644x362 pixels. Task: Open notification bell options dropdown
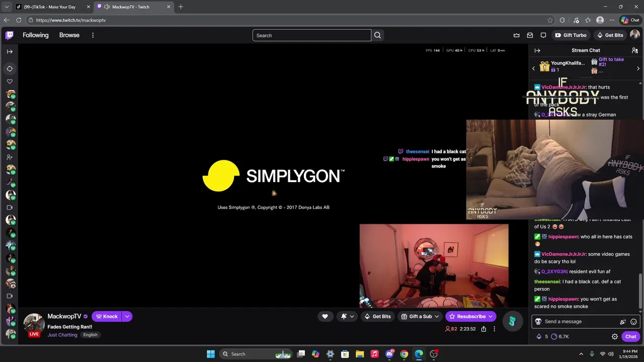[x=347, y=316]
